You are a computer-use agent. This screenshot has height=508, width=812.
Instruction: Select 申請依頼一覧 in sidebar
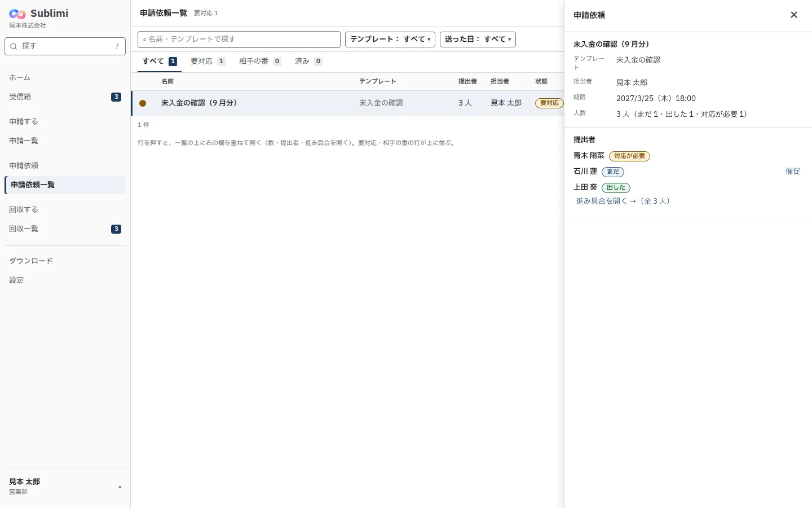pos(65,185)
